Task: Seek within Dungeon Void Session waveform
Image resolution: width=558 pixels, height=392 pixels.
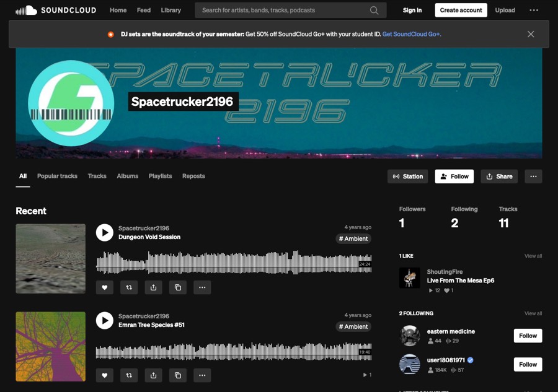Action: (x=234, y=263)
